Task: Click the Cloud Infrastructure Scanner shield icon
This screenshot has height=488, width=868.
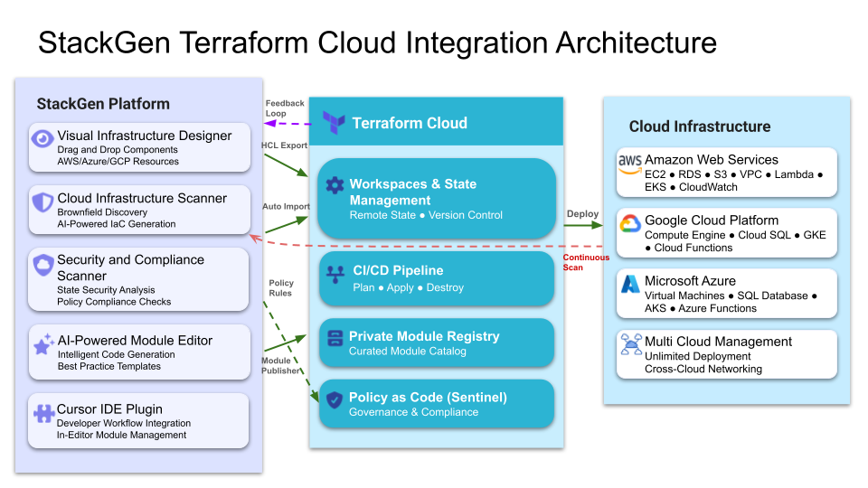Action: [42, 201]
